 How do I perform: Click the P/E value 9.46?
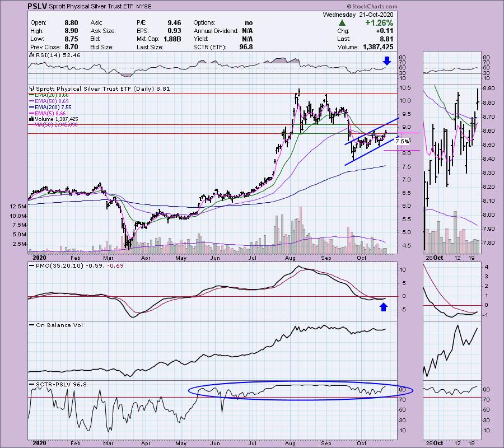tap(174, 23)
